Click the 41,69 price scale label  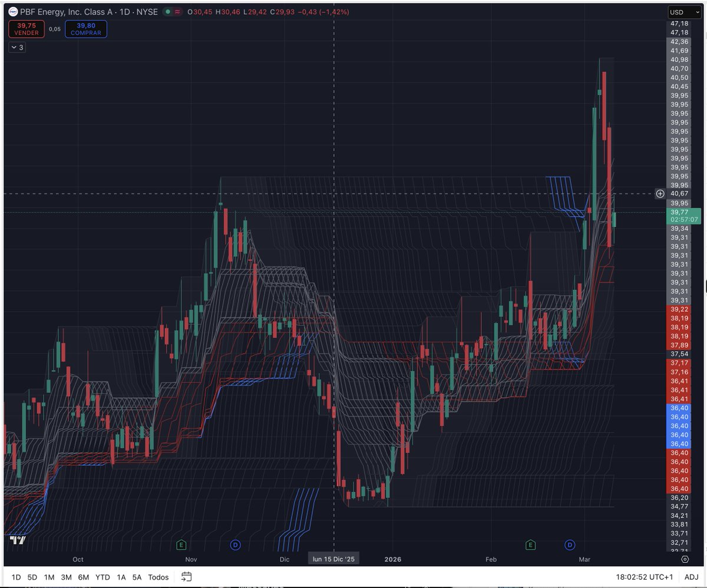point(679,51)
